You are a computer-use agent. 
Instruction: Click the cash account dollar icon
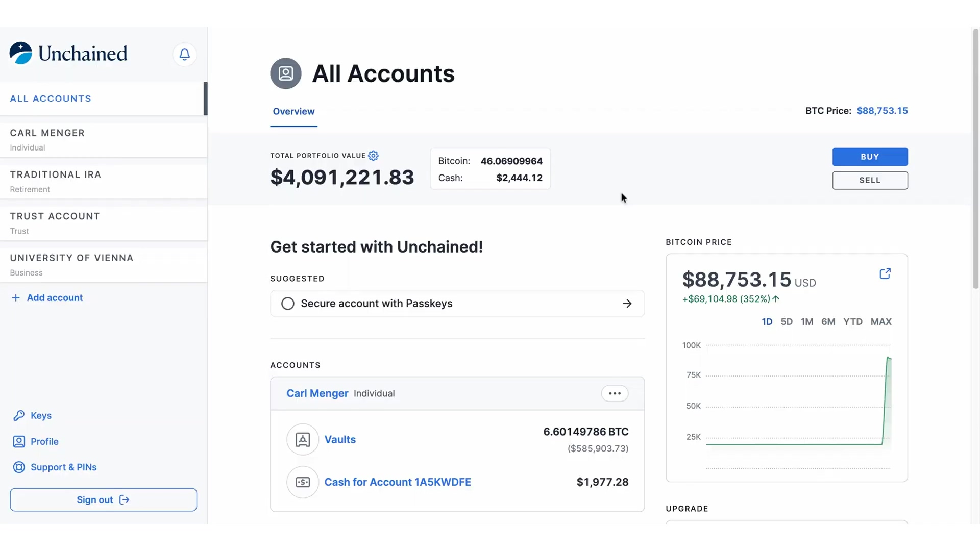click(x=302, y=482)
